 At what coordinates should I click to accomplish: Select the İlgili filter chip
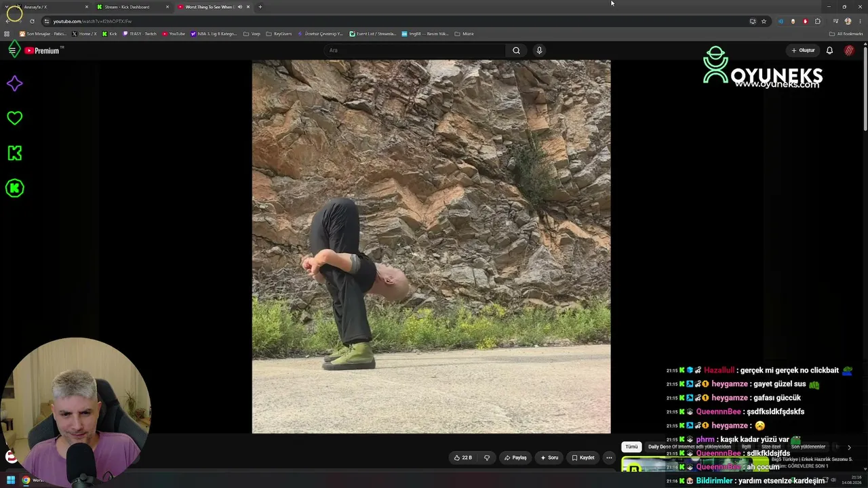[x=746, y=447]
